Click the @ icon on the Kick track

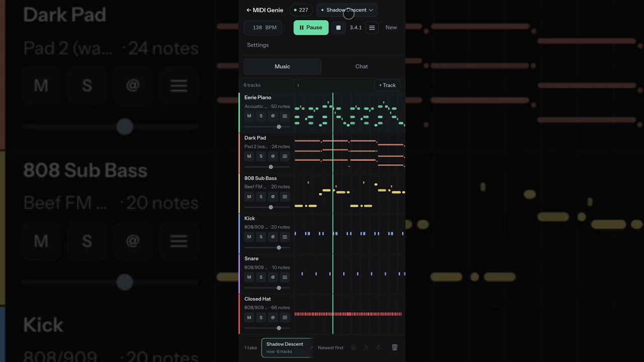(273, 237)
